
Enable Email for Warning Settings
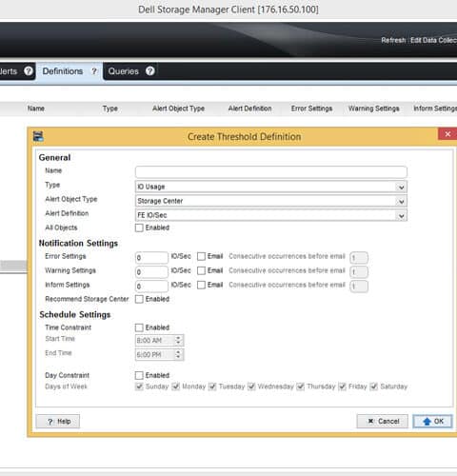point(201,270)
